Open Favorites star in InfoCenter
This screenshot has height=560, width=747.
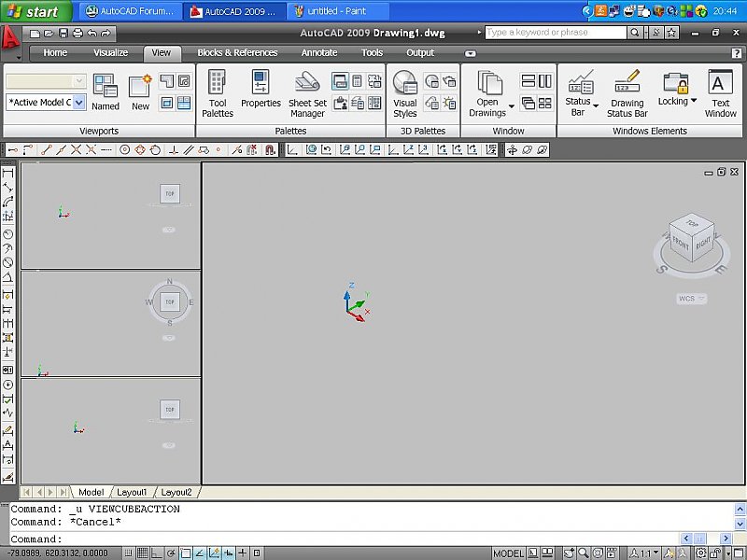tap(671, 33)
